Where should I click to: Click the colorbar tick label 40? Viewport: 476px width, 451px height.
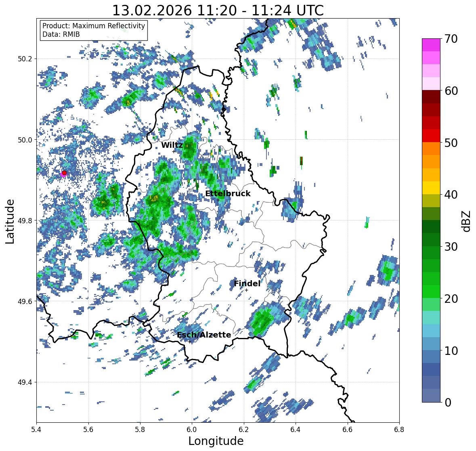point(451,195)
